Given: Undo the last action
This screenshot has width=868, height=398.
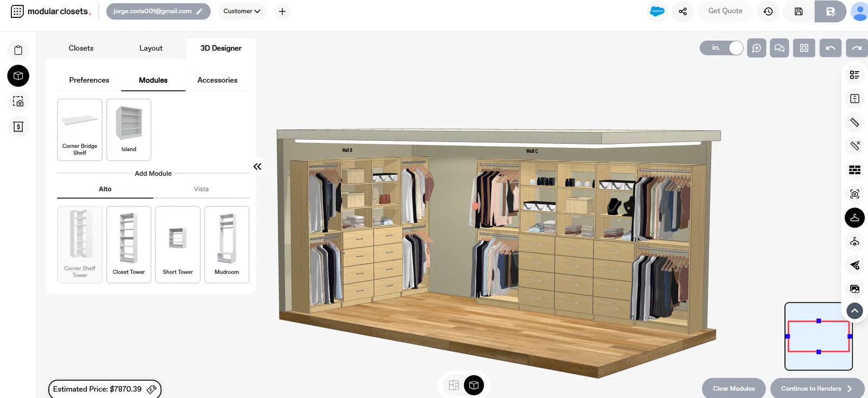Looking at the screenshot, I should [x=831, y=48].
